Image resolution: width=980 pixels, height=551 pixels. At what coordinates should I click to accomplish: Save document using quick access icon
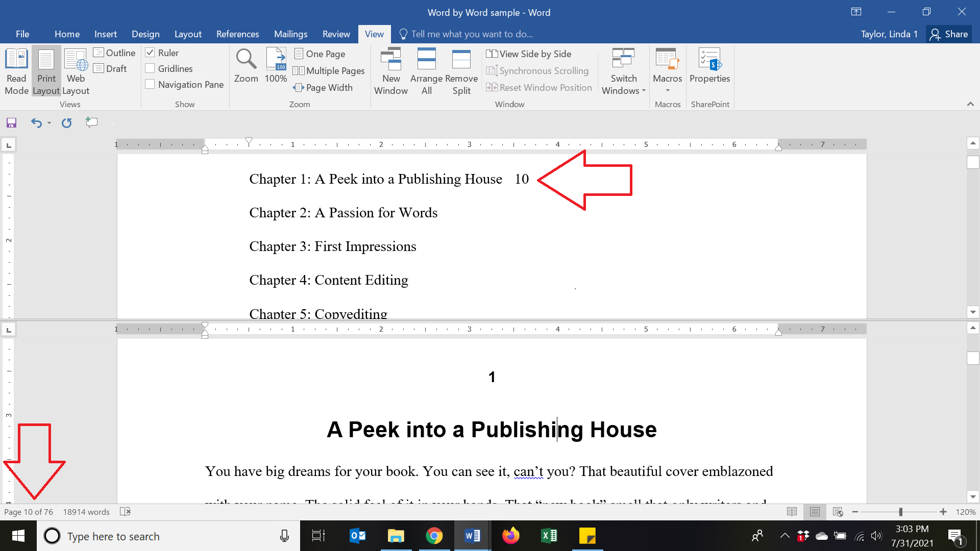point(11,123)
